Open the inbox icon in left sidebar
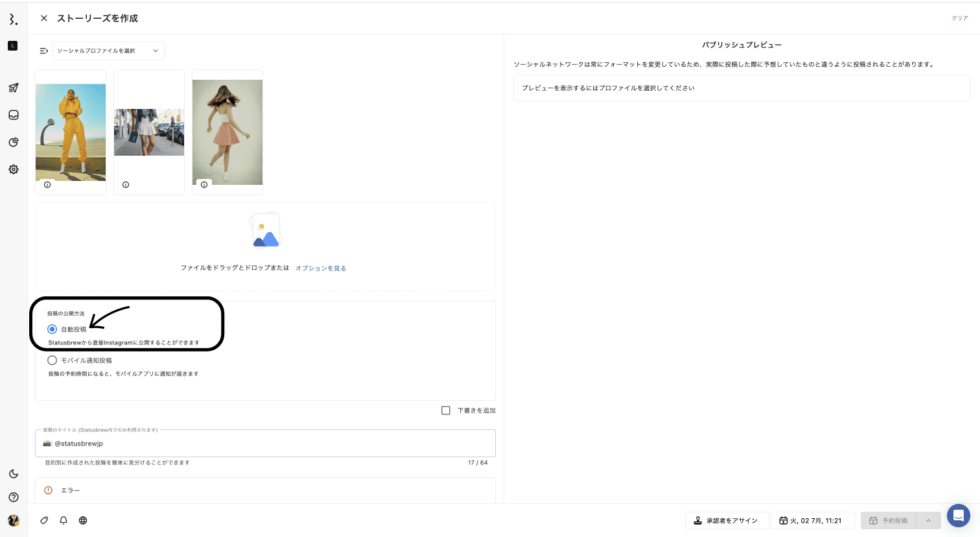This screenshot has height=537, width=980. click(x=13, y=115)
